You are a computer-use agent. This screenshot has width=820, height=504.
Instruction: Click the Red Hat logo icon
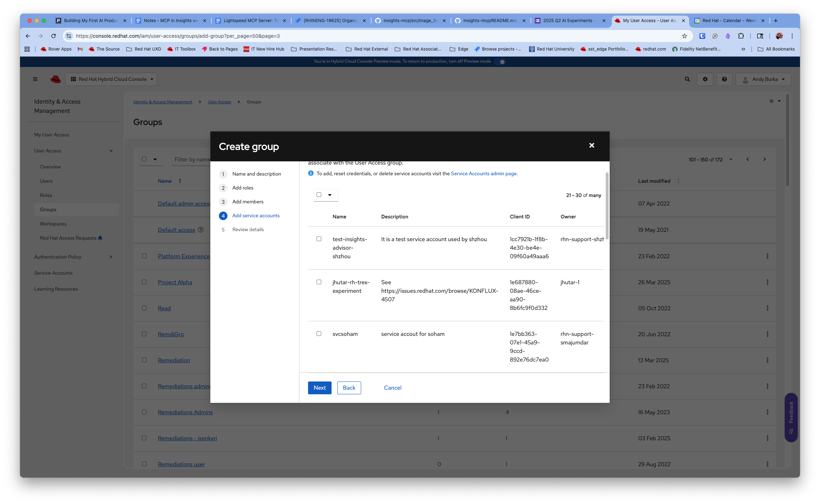[56, 79]
